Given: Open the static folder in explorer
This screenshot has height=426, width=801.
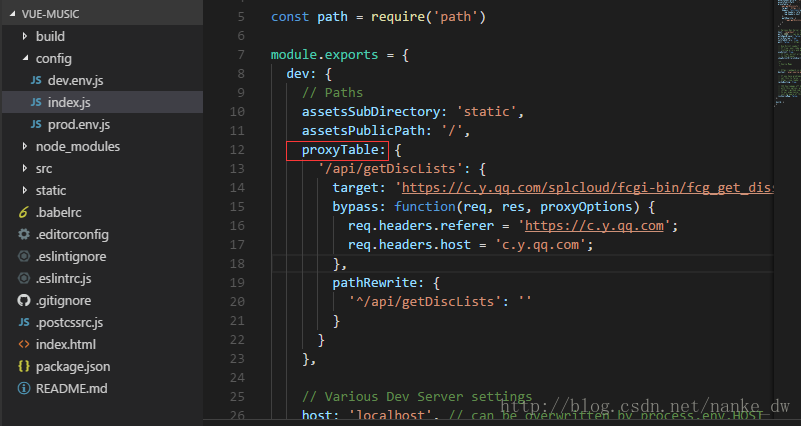Looking at the screenshot, I should (50, 190).
